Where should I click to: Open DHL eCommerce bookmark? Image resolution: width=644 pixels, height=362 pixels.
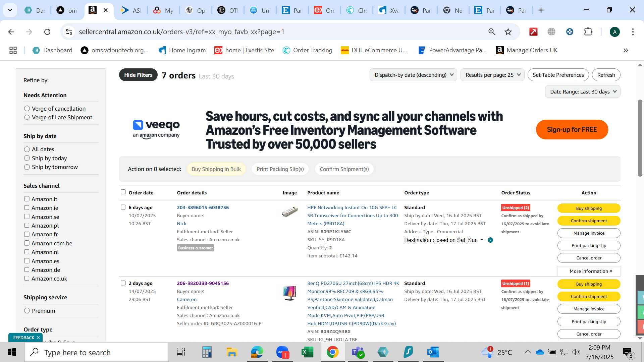click(x=374, y=50)
